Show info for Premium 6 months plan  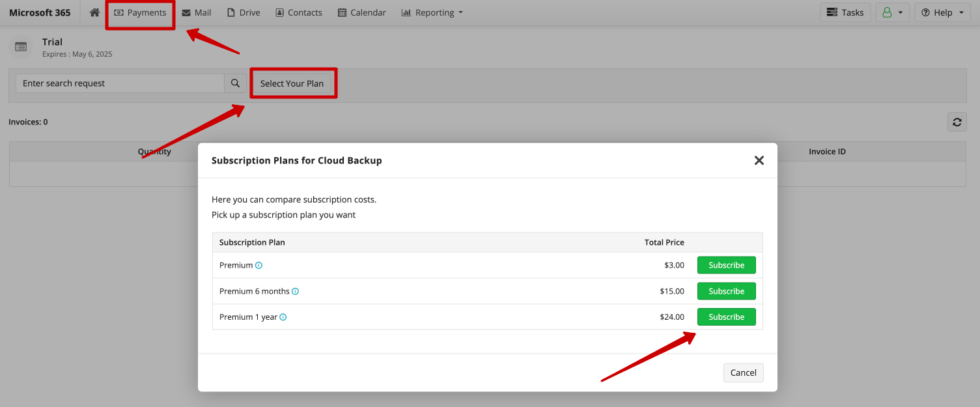[x=295, y=292]
